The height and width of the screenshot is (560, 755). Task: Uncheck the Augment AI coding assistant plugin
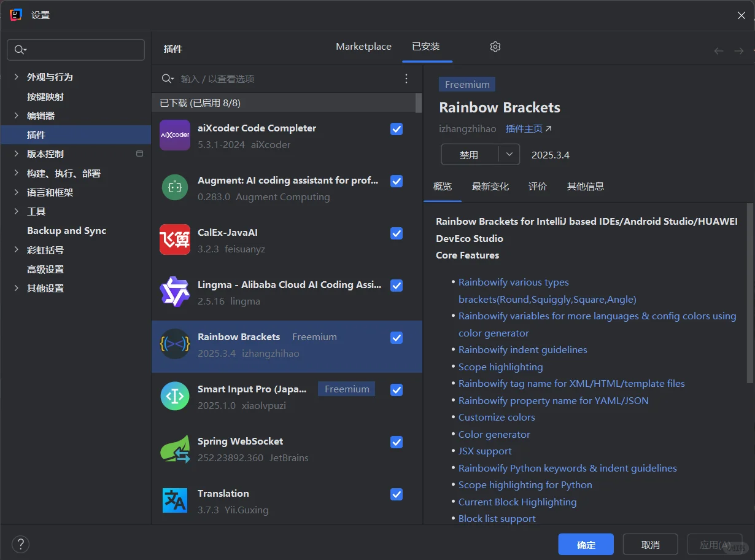pyautogui.click(x=397, y=181)
